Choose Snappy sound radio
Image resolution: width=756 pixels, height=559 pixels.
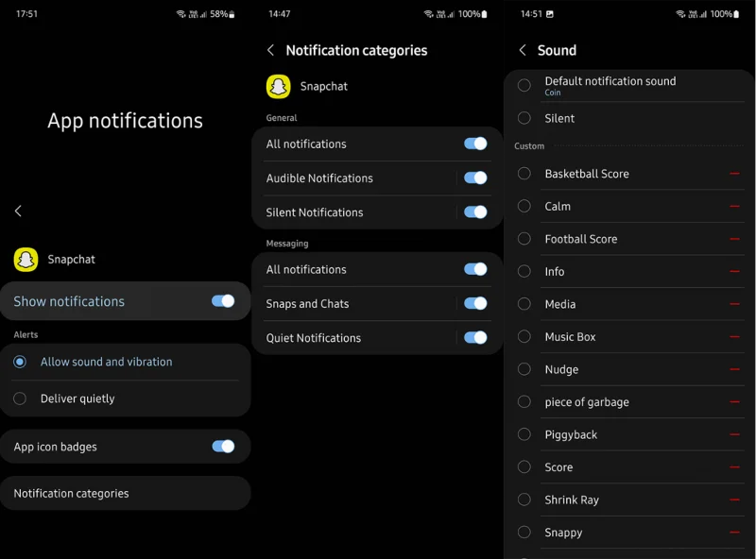(x=524, y=533)
